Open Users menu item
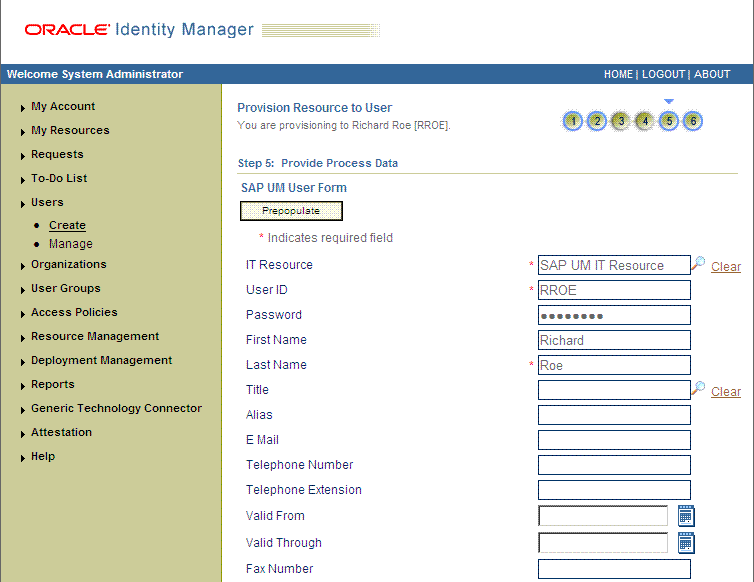The height and width of the screenshot is (582, 754). (x=47, y=202)
